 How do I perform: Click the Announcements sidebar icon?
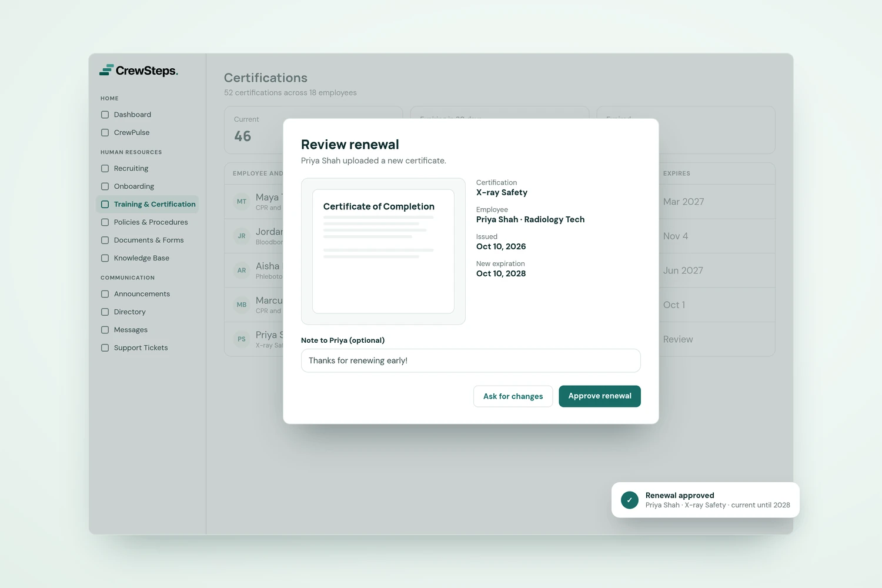(105, 294)
